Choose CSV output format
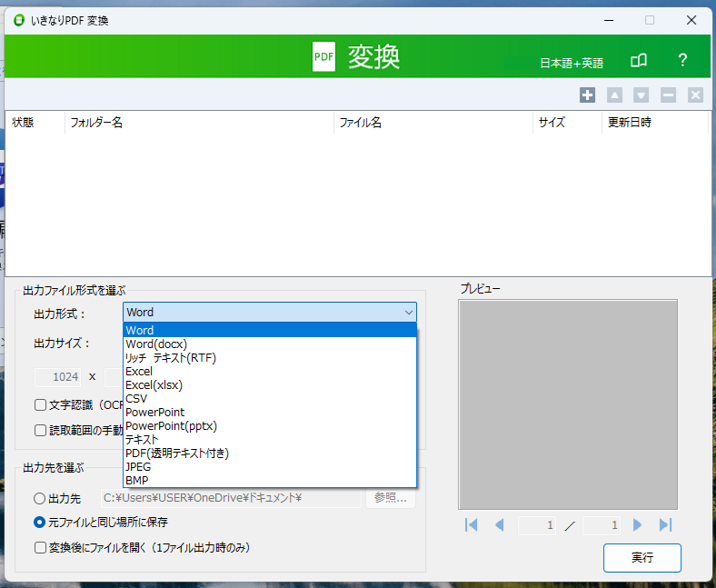Screen dimensions: 716x588 [x=270, y=399]
